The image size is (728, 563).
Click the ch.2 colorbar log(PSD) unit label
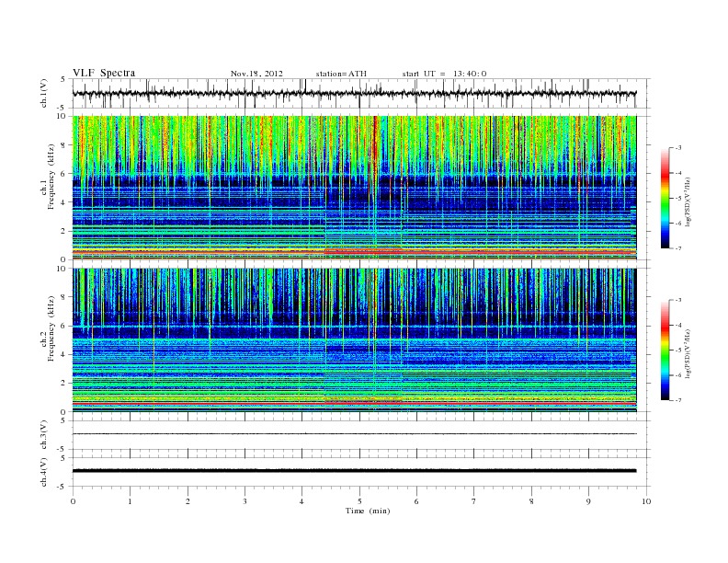pos(688,353)
